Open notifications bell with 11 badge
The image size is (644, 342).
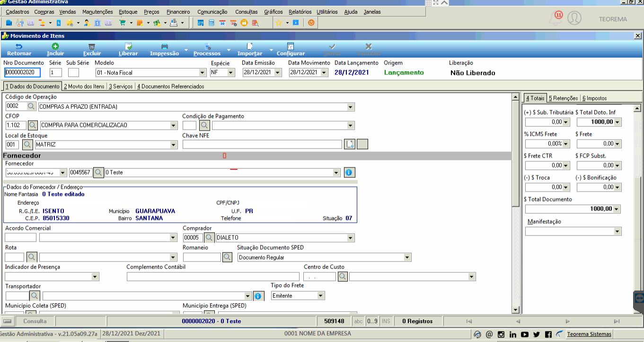tap(555, 18)
